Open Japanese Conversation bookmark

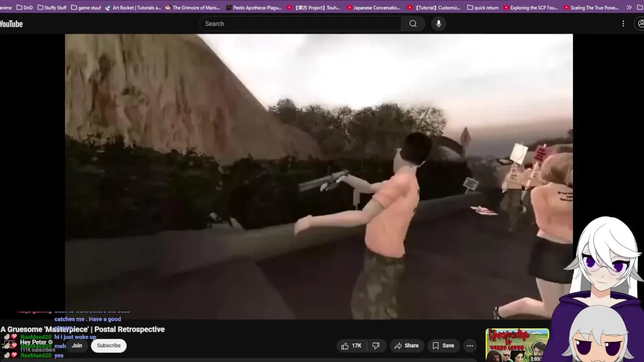(374, 8)
